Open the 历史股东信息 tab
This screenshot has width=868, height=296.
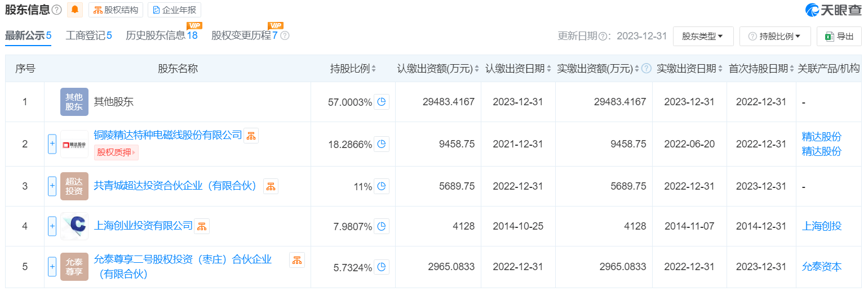pos(161,35)
